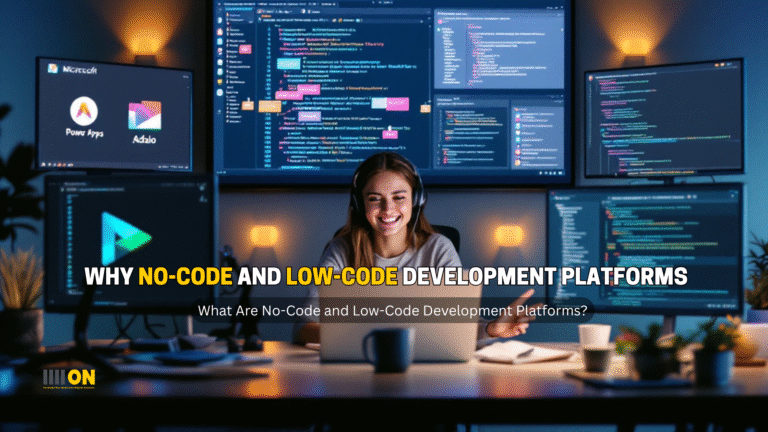Click the Microsoft logo on upper-left monitor

(x=53, y=69)
